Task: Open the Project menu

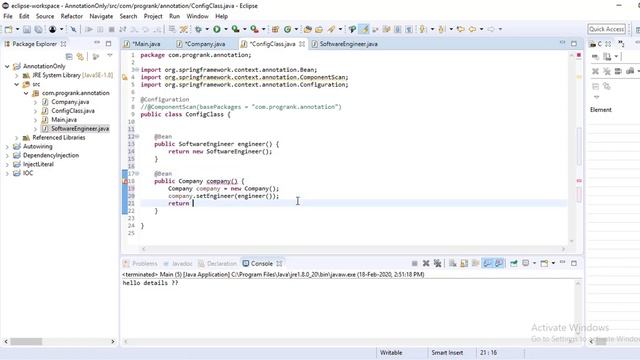Action: tap(153, 16)
